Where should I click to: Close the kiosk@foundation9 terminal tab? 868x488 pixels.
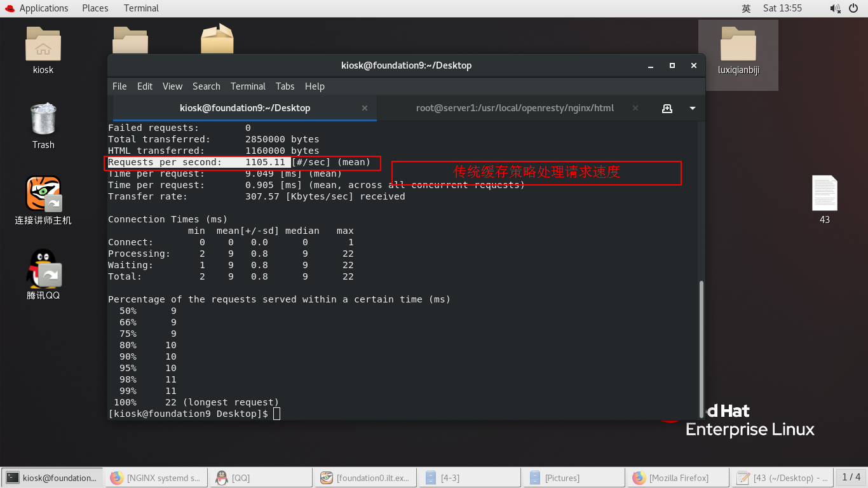365,108
